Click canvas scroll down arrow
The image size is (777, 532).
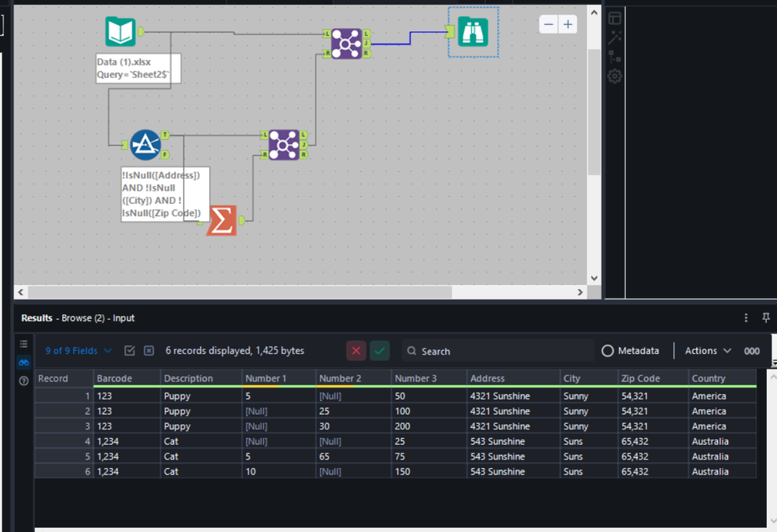[594, 278]
